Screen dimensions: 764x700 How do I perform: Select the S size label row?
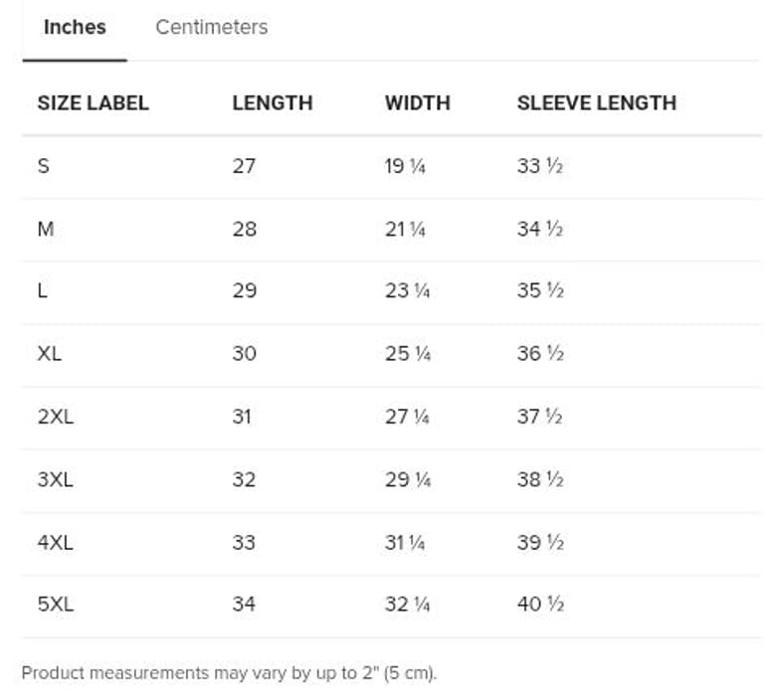(x=44, y=166)
